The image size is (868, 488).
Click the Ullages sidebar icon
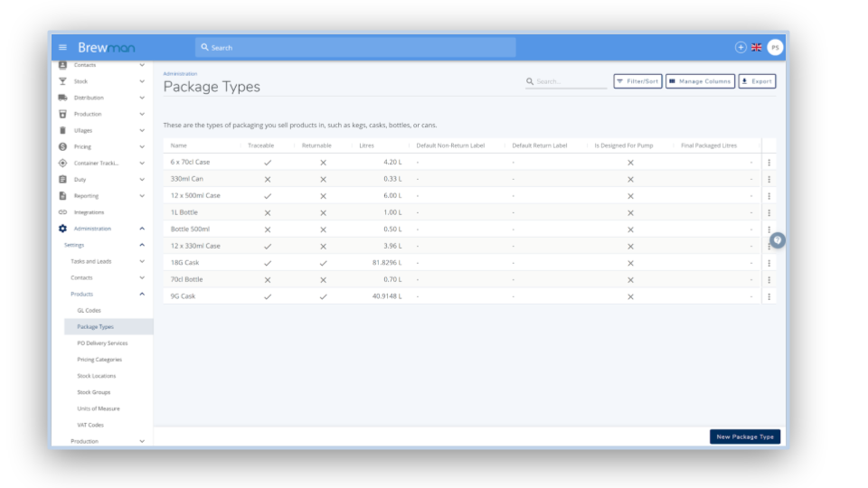[x=62, y=130]
